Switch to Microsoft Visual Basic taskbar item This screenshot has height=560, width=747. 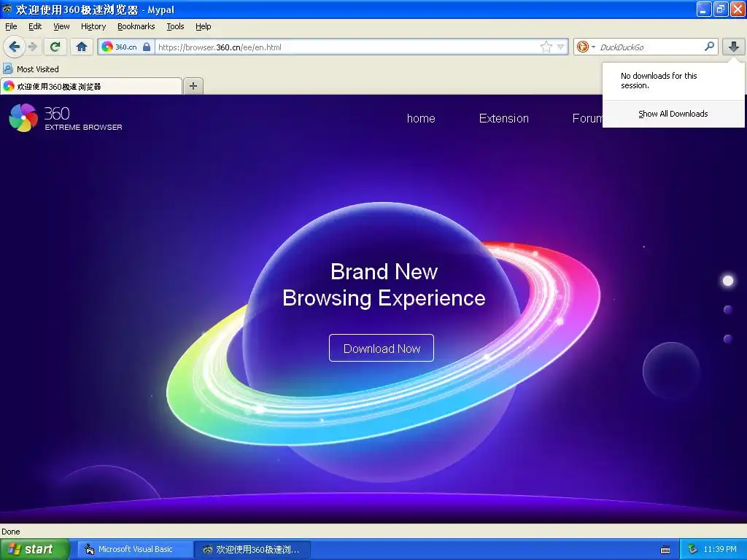[135, 549]
